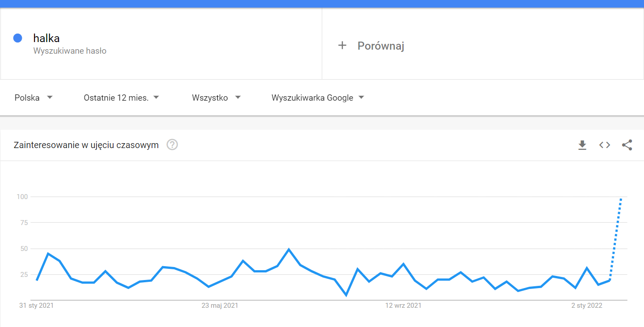Download the interest over time chart data

pyautogui.click(x=582, y=145)
